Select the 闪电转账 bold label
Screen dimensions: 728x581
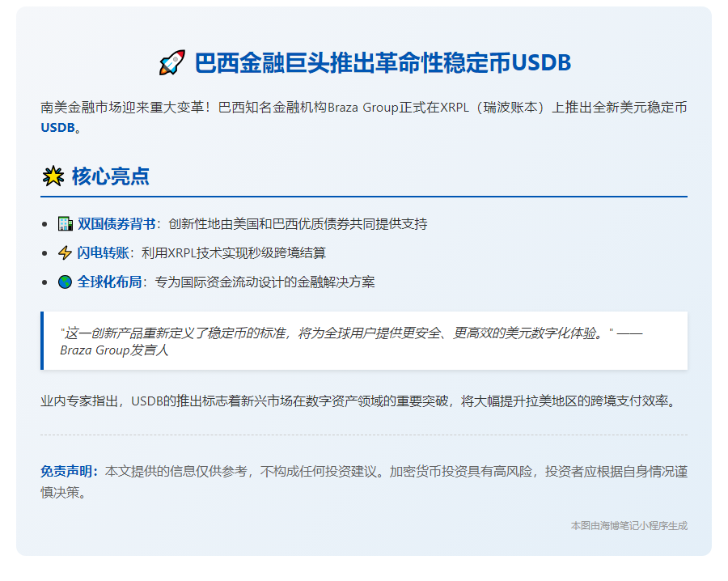coord(103,253)
